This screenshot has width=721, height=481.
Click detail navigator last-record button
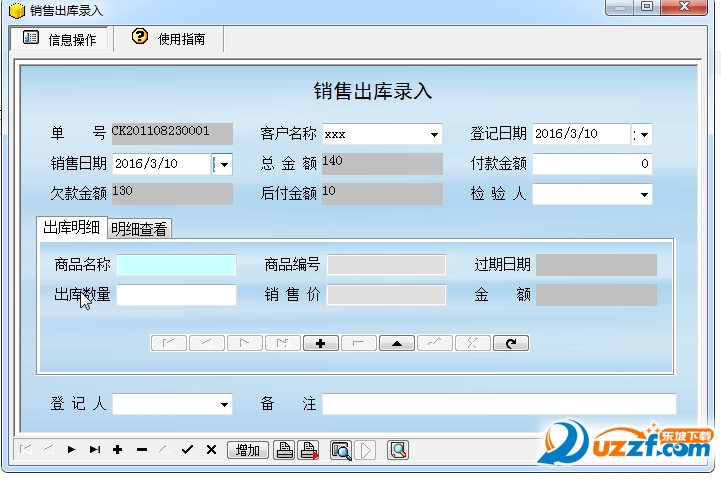click(x=283, y=343)
